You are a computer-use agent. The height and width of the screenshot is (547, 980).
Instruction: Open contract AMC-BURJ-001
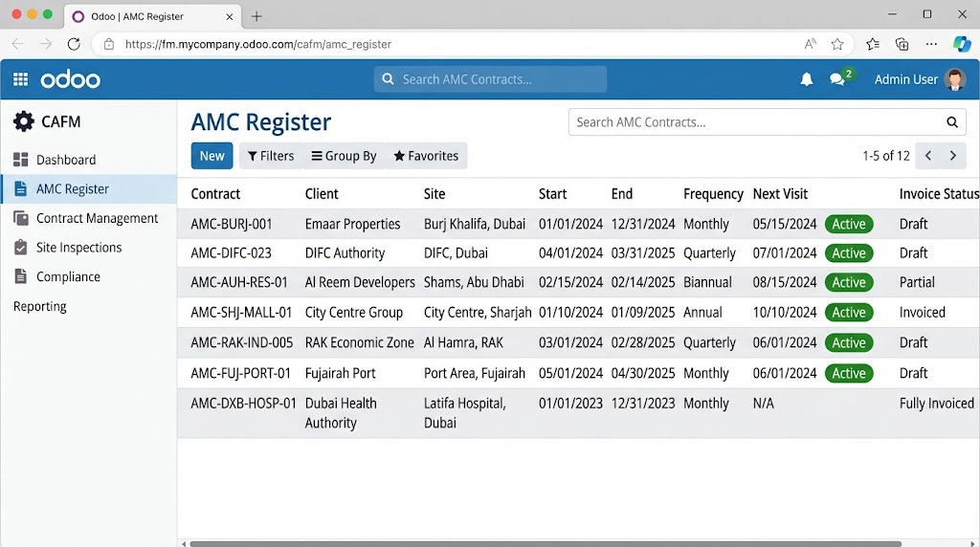(232, 224)
